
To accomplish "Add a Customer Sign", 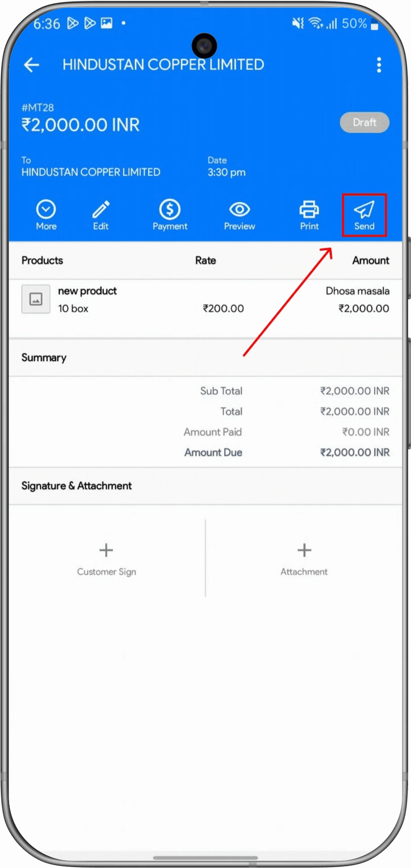I will click(x=106, y=559).
